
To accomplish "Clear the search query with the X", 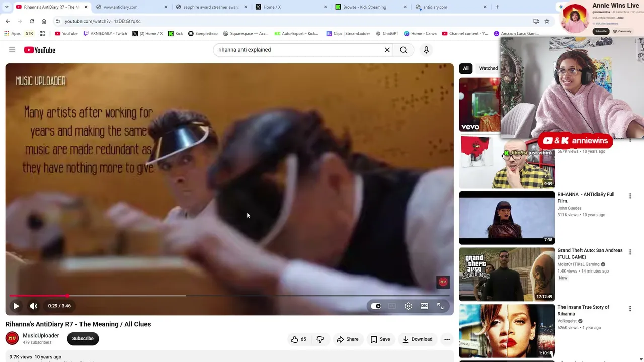I will (x=387, y=50).
